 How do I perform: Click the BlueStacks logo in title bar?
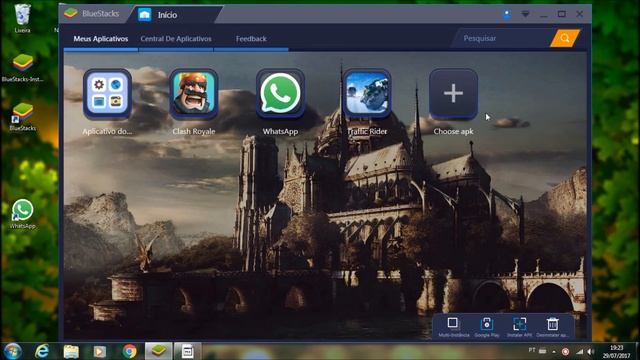click(x=71, y=13)
